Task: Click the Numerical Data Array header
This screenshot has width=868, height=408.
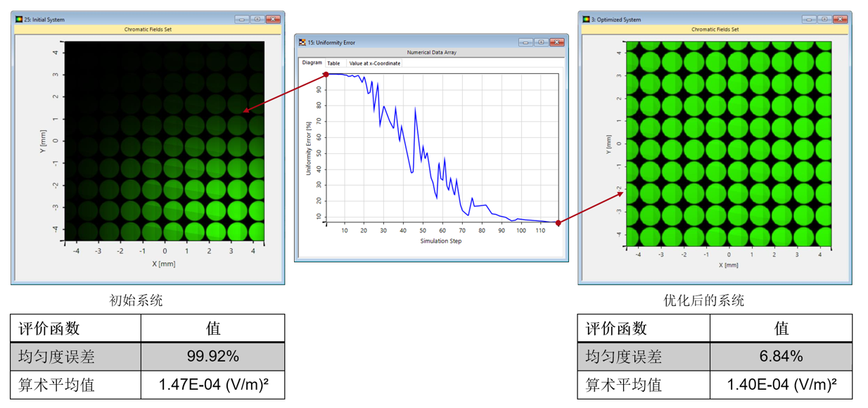Action: click(431, 53)
